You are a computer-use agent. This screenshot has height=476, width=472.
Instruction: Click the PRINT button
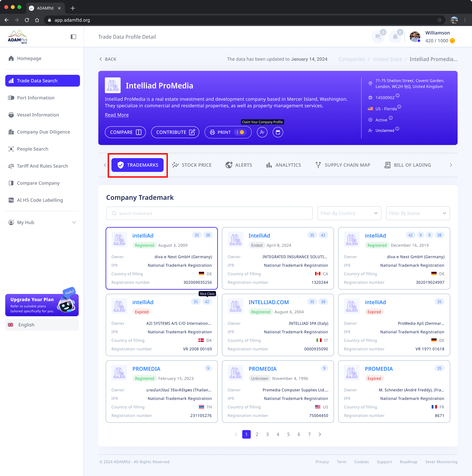click(x=228, y=132)
